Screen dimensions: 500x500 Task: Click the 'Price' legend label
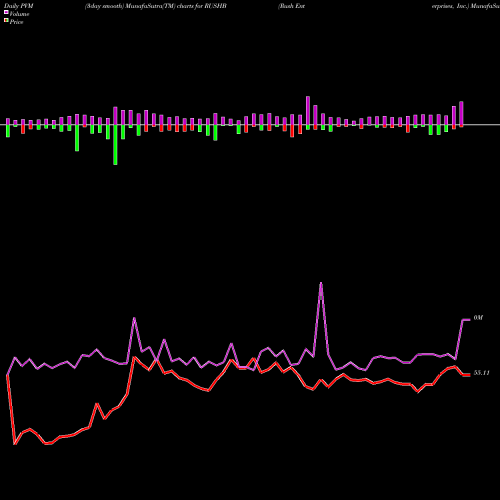coord(16,22)
